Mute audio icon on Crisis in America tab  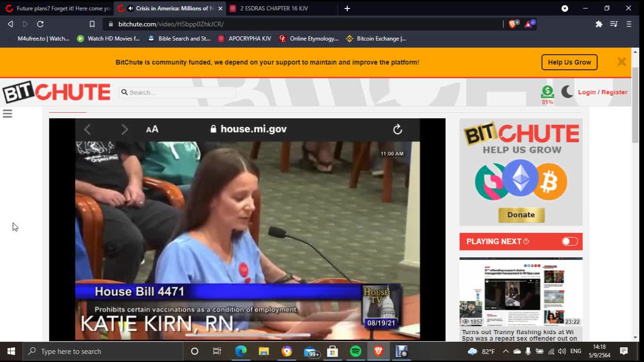(131, 8)
